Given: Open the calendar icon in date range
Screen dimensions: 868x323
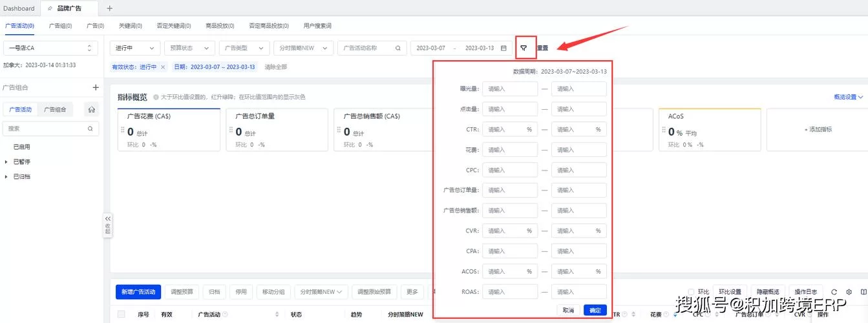Looking at the screenshot, I should click(x=503, y=48).
